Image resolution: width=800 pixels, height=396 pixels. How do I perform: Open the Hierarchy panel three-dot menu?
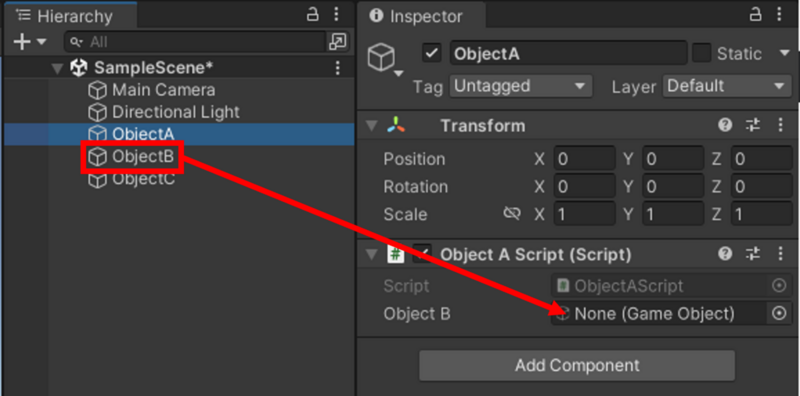click(336, 15)
